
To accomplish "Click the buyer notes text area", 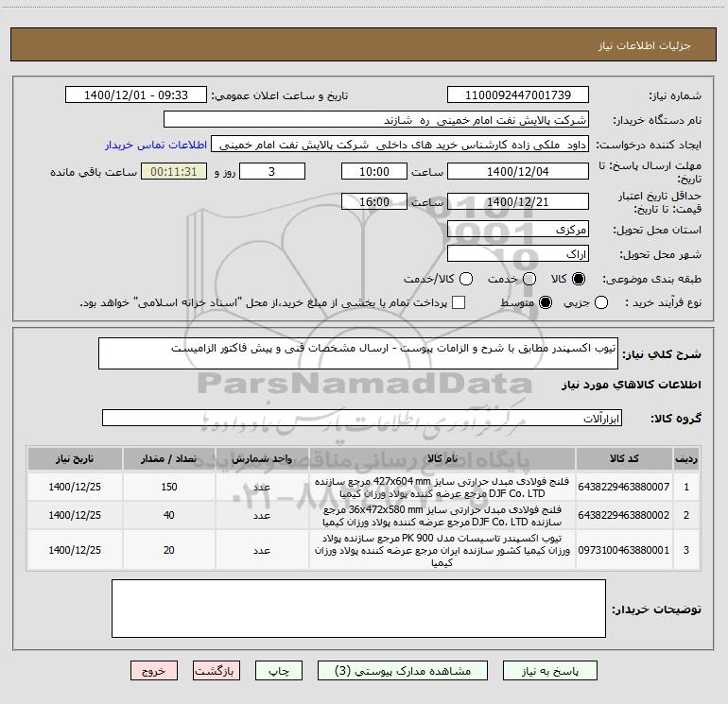I will pyautogui.click(x=358, y=609).
